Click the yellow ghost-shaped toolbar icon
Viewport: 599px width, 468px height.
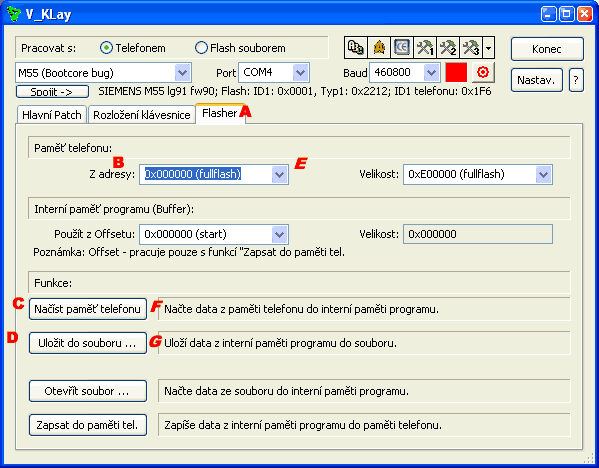[x=379, y=48]
